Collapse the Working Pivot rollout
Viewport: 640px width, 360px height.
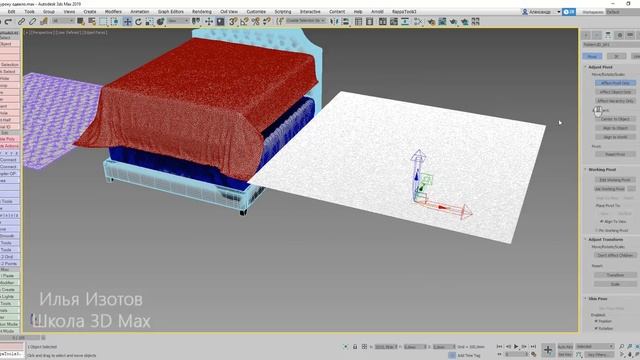click(x=602, y=169)
